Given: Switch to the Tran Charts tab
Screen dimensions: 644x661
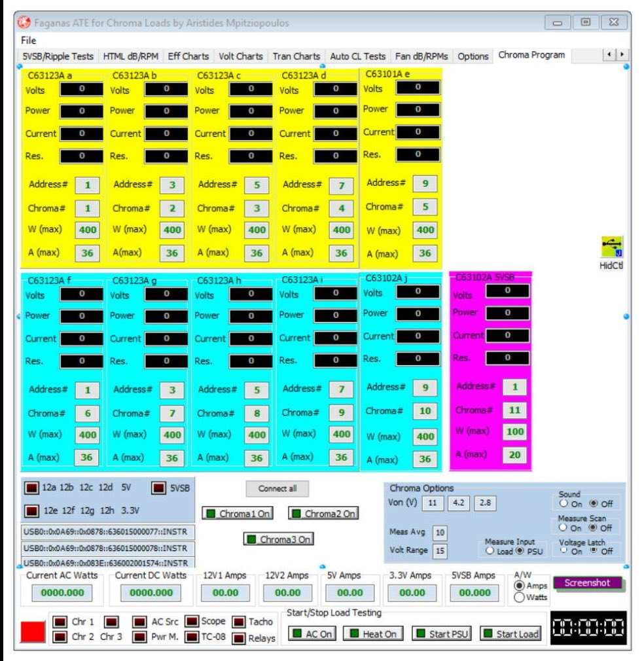Looking at the screenshot, I should (296, 56).
